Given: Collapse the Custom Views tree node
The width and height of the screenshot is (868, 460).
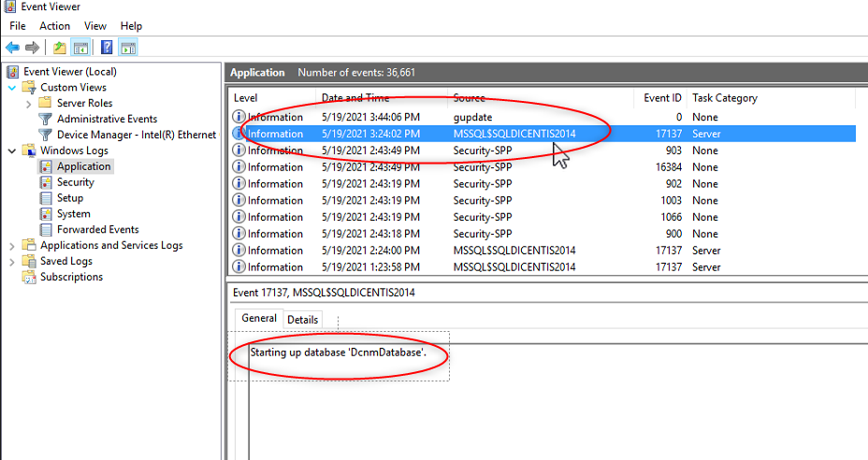Looking at the screenshot, I should pos(12,87).
